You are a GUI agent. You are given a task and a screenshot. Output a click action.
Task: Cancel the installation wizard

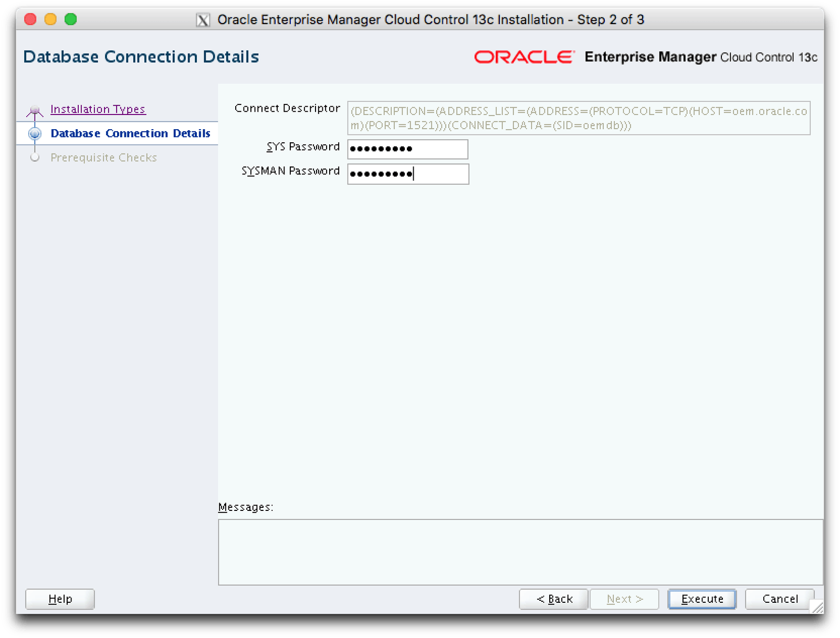[x=780, y=599]
